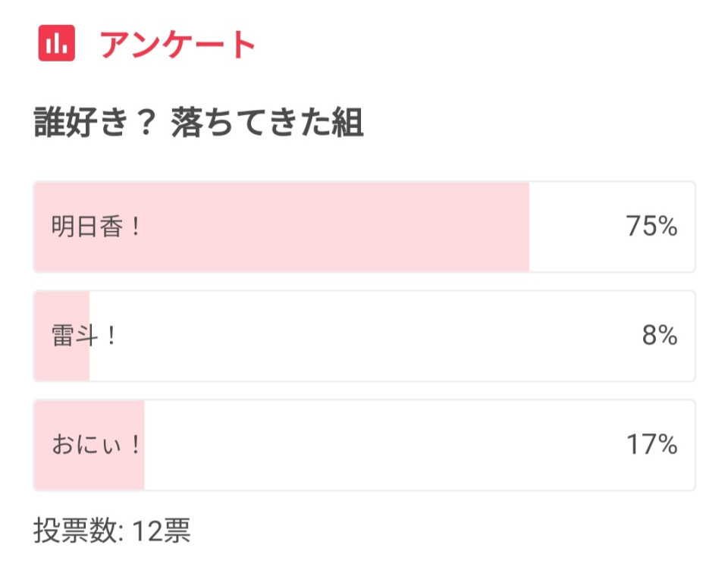Screen dimensions: 728x579
Task: Click the アンケート heading text
Action: point(178,45)
